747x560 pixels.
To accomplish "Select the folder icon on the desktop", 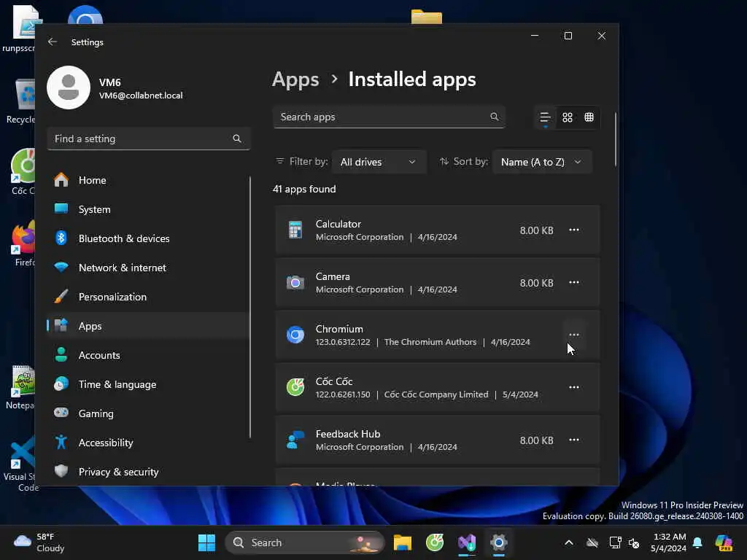I will point(426,17).
